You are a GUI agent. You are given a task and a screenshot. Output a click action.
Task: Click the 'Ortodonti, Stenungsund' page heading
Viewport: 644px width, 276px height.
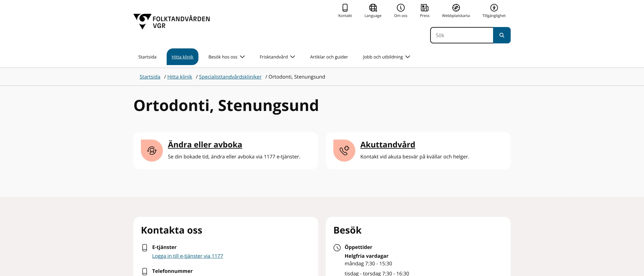coord(226,105)
